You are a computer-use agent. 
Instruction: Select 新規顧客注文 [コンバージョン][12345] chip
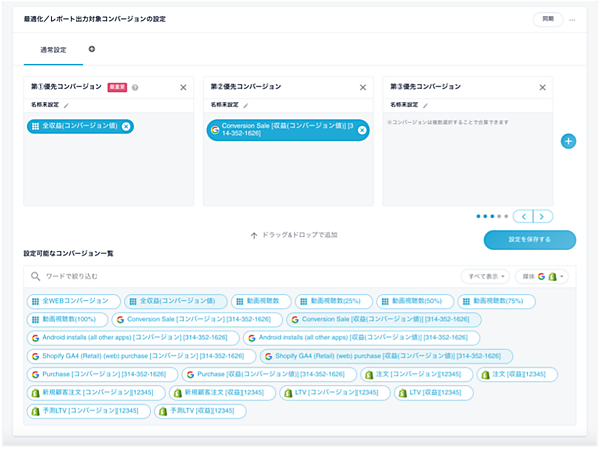tap(96, 393)
